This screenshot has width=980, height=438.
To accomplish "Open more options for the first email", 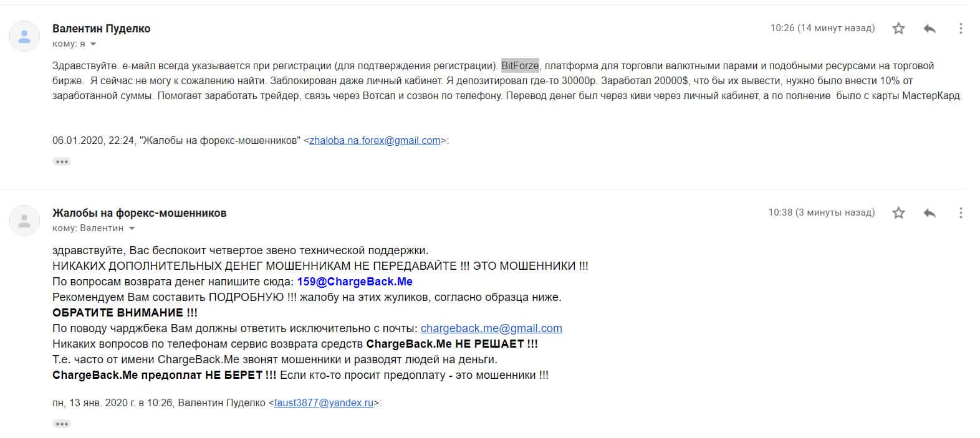I will (961, 28).
